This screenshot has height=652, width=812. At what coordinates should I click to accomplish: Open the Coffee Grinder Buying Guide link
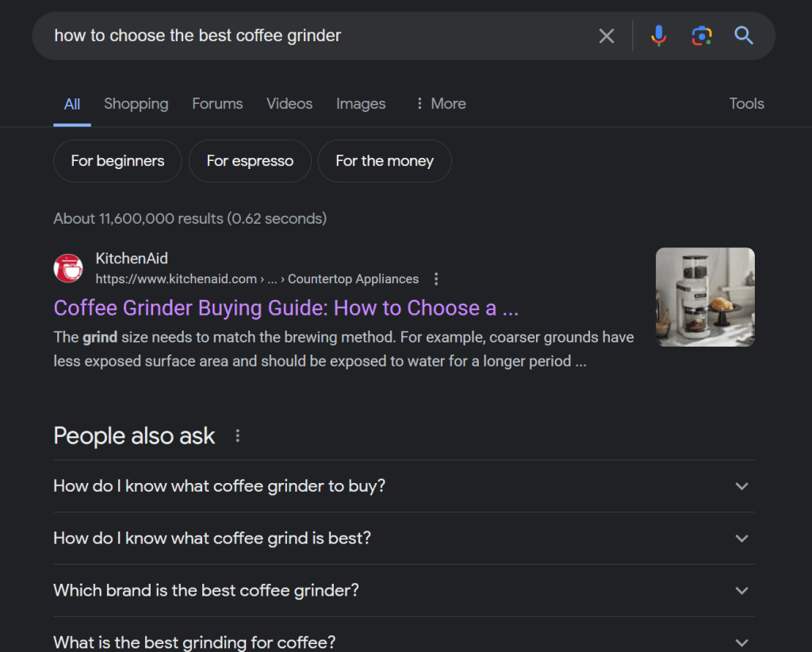point(285,308)
